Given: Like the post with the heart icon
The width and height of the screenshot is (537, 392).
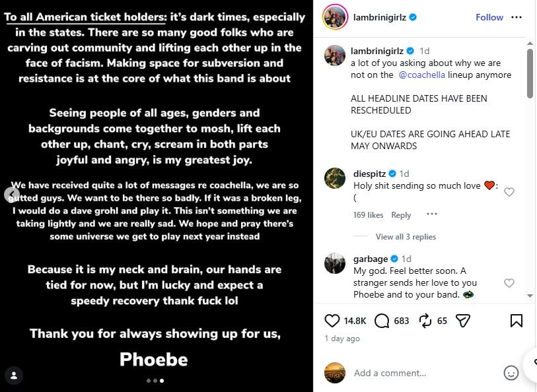Looking at the screenshot, I should tap(332, 319).
